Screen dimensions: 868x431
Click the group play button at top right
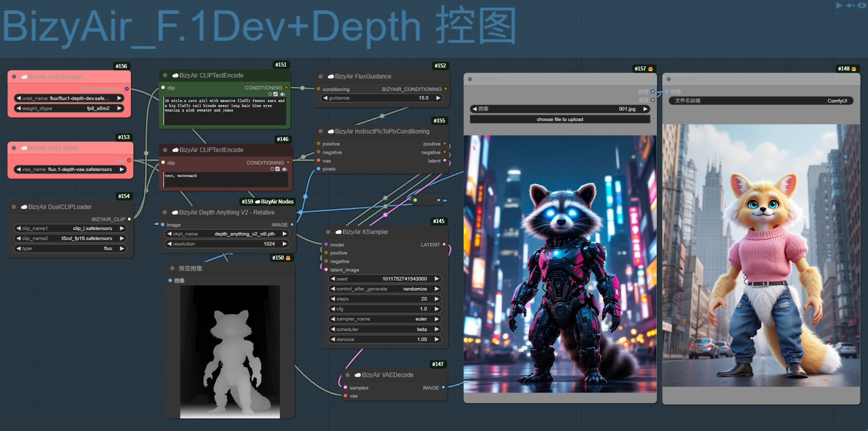pos(839,5)
